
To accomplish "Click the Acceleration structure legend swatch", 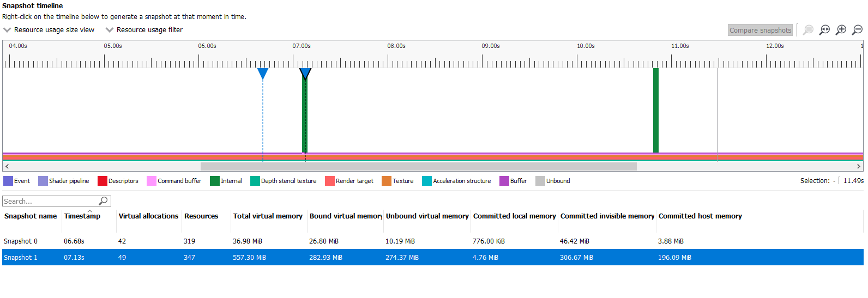I will pyautogui.click(x=426, y=181).
